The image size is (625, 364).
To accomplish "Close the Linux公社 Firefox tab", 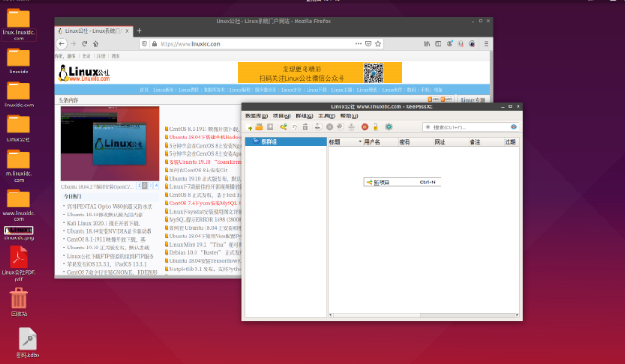I will tap(128, 30).
